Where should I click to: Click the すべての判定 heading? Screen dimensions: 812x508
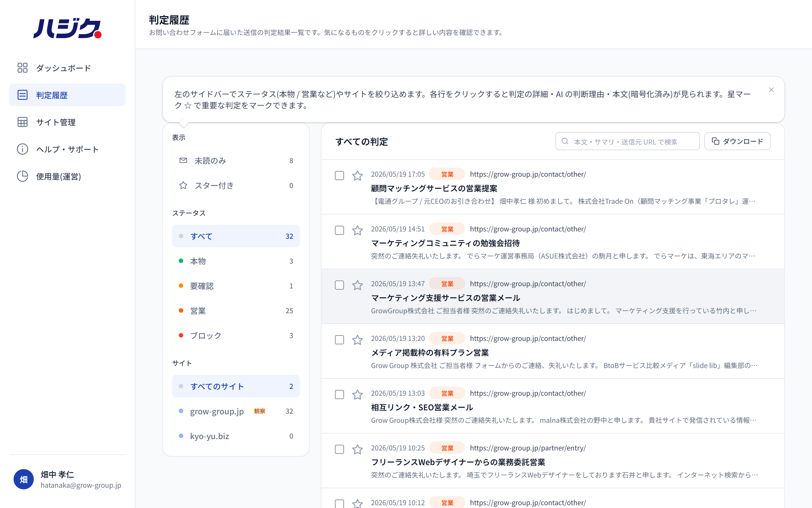click(x=361, y=141)
